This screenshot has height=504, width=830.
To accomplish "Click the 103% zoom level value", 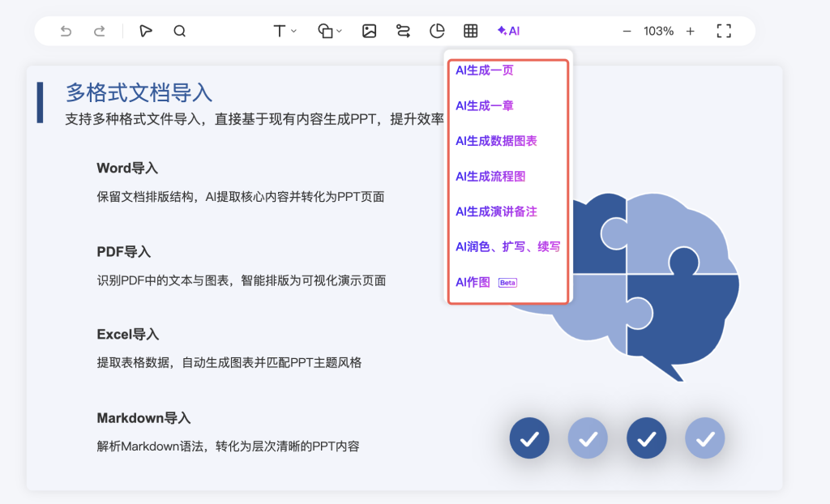I will pos(658,32).
